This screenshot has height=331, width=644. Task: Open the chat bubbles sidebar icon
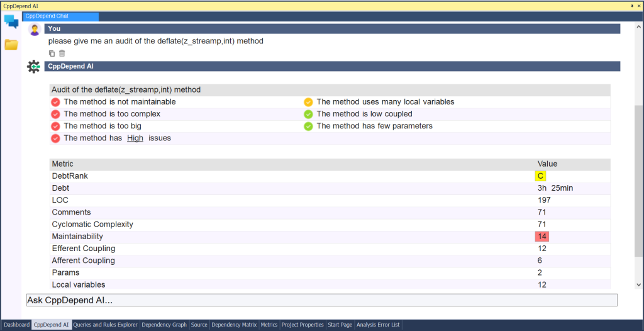[11, 21]
